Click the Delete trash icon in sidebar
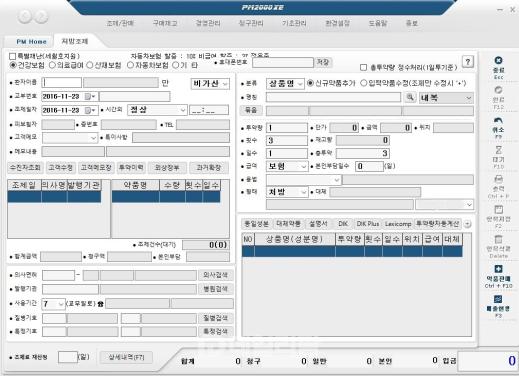The image size is (519, 376). [x=498, y=239]
